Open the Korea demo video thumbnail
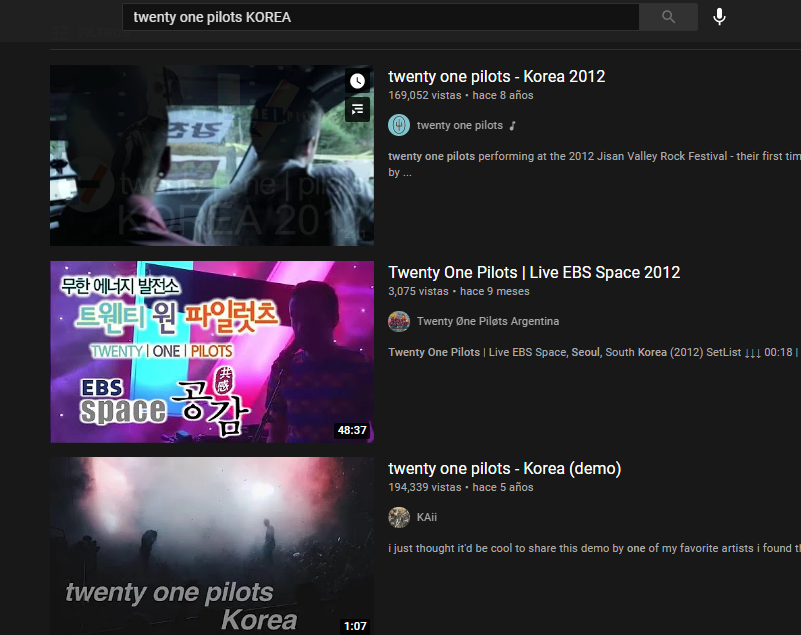801x635 pixels. coord(212,546)
